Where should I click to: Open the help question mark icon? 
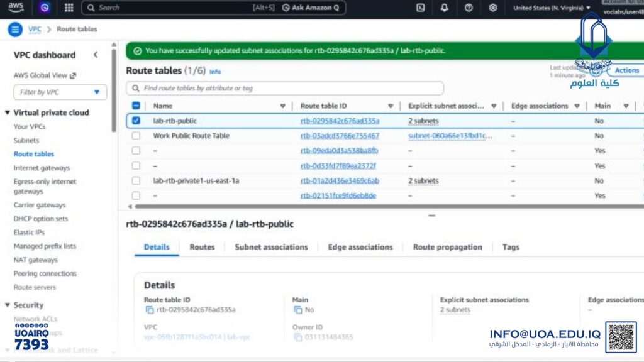point(469,8)
